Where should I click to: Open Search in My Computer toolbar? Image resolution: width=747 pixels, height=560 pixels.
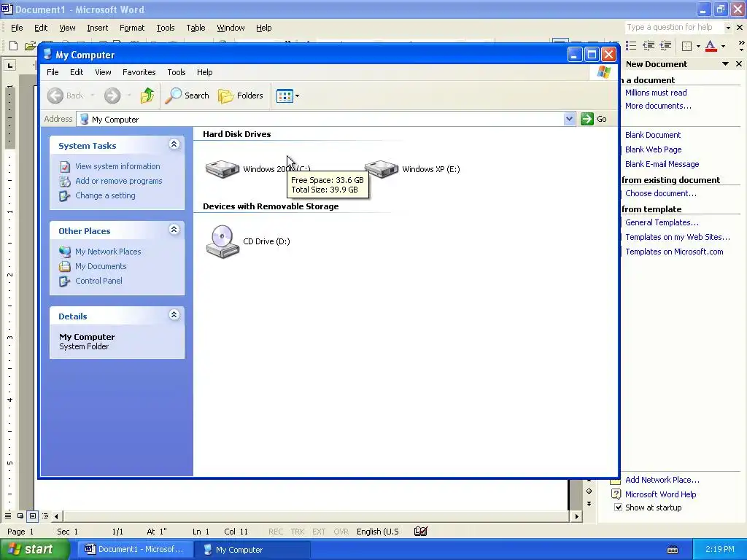[187, 96]
